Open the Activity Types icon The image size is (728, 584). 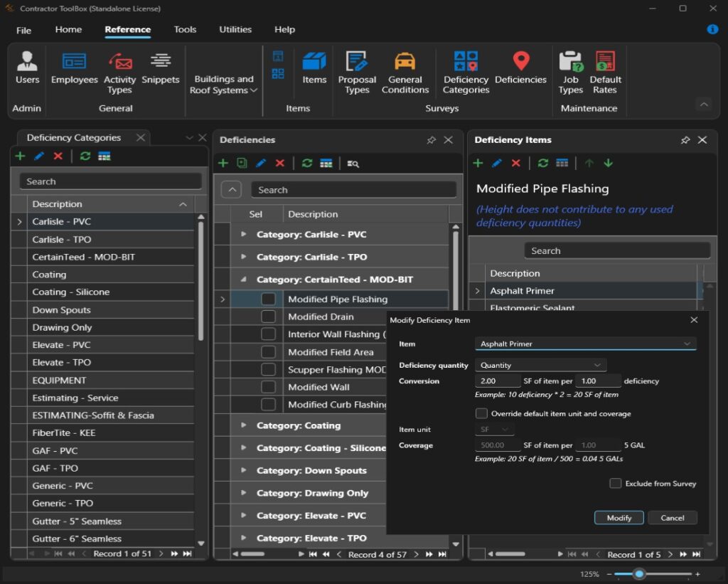click(x=119, y=62)
